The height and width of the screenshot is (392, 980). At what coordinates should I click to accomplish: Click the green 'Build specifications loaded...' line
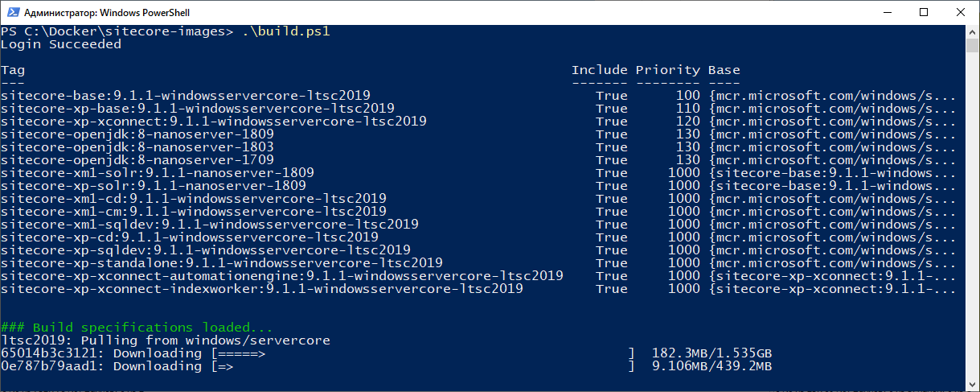tap(137, 328)
